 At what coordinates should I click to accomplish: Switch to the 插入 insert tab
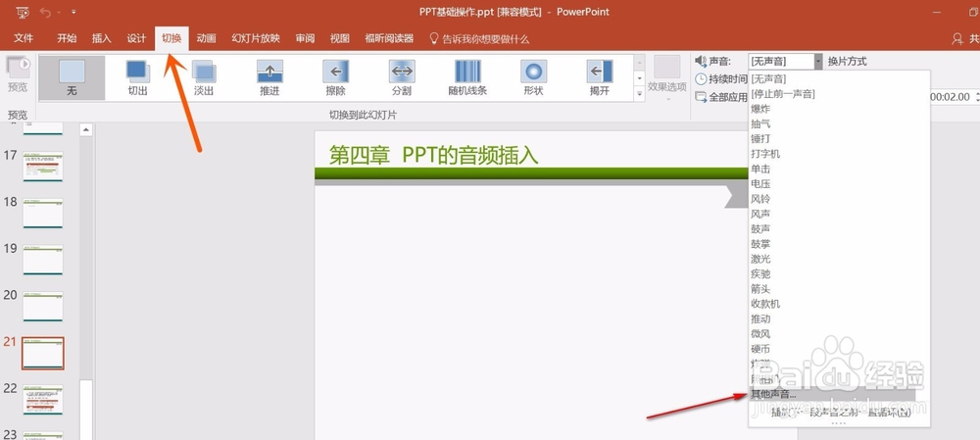point(101,38)
